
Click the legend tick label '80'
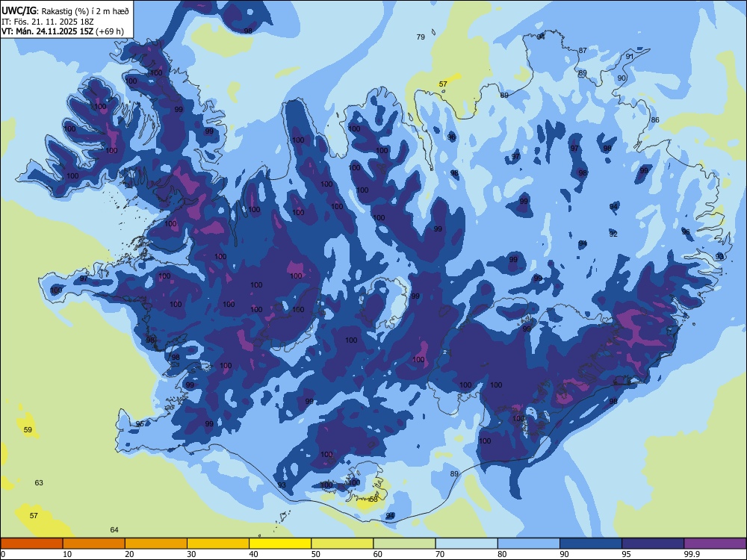(x=502, y=554)
